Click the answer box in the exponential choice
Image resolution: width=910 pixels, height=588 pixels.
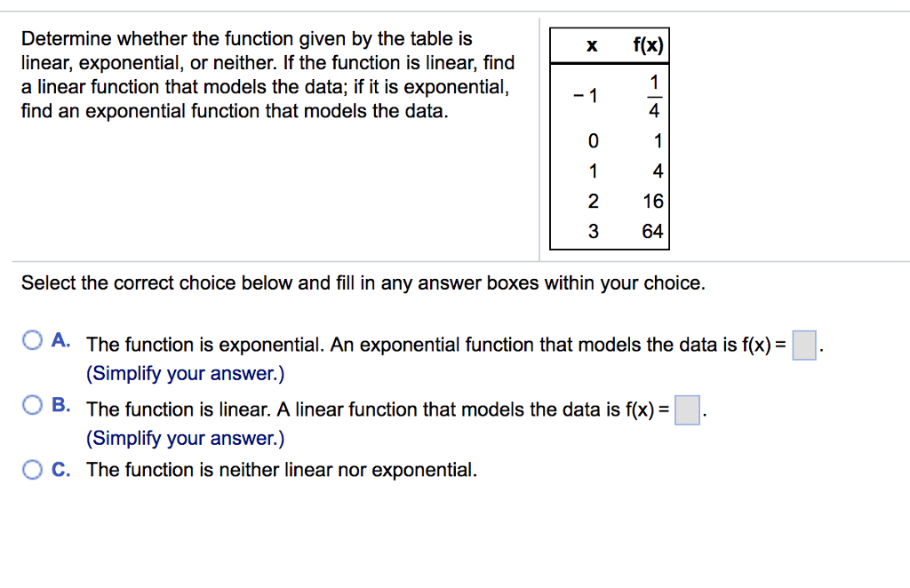pyautogui.click(x=804, y=345)
